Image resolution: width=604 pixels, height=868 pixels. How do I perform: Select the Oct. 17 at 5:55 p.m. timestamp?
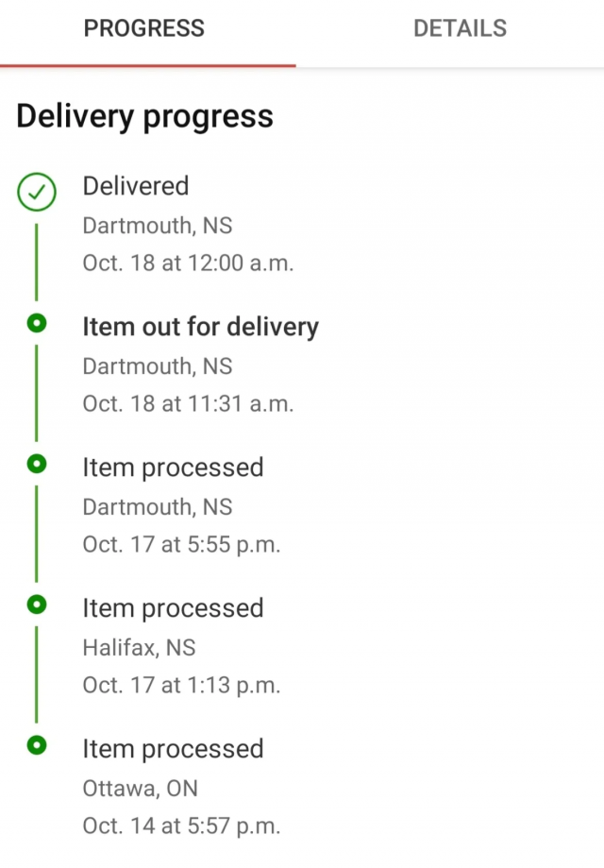(x=181, y=545)
